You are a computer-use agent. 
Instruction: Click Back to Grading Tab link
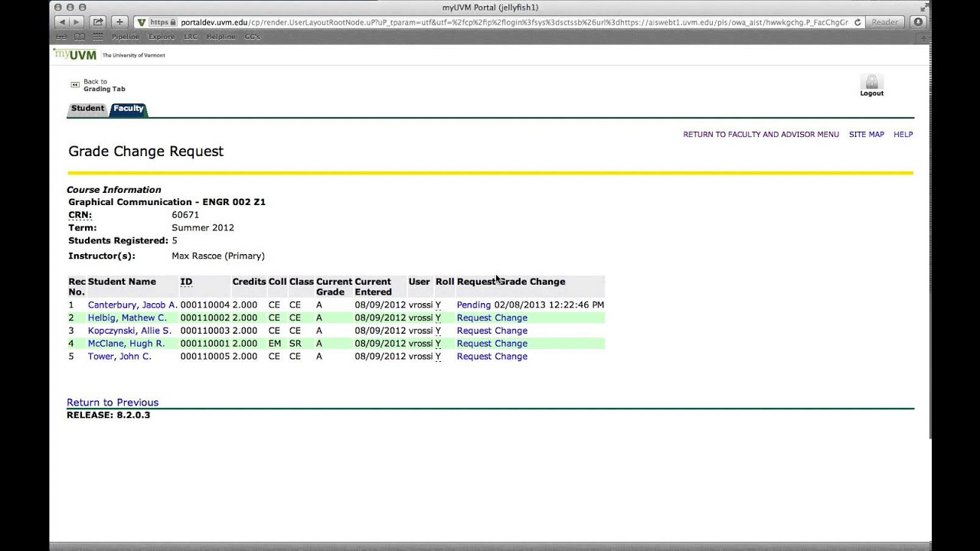pos(104,85)
